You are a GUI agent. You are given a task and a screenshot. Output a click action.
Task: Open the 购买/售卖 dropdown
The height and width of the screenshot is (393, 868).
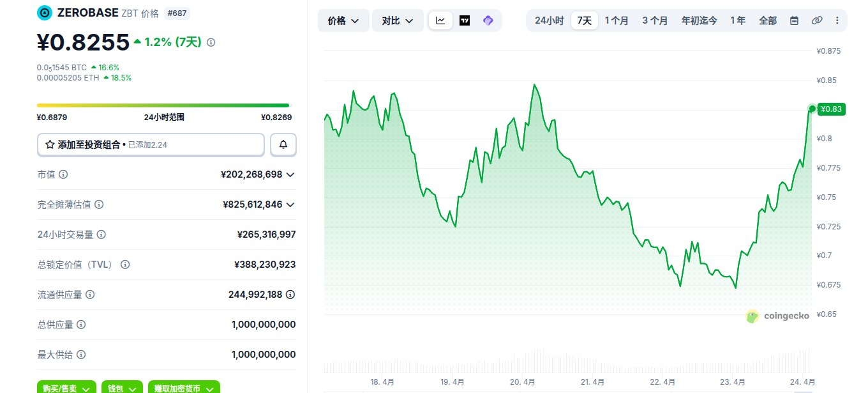pyautogui.click(x=66, y=388)
